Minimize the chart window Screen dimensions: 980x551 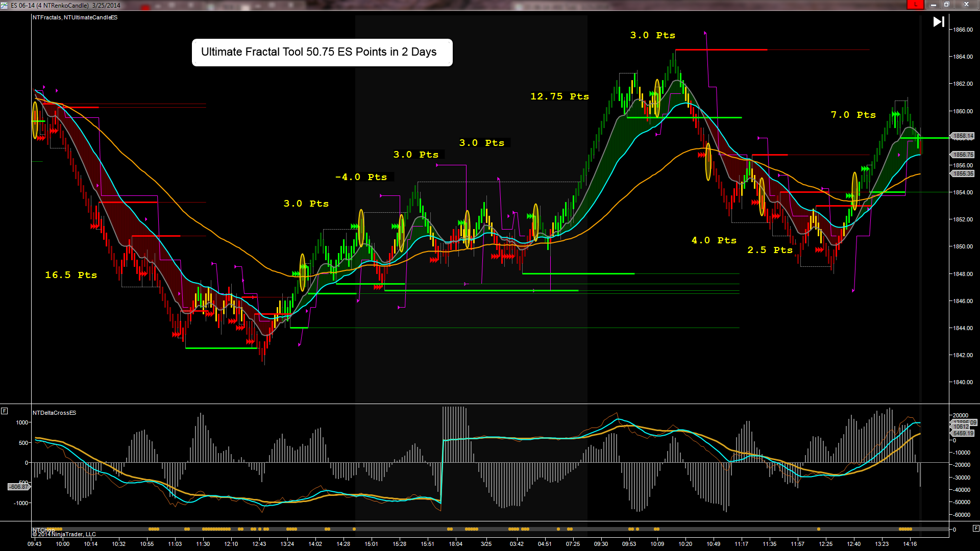[x=933, y=5]
